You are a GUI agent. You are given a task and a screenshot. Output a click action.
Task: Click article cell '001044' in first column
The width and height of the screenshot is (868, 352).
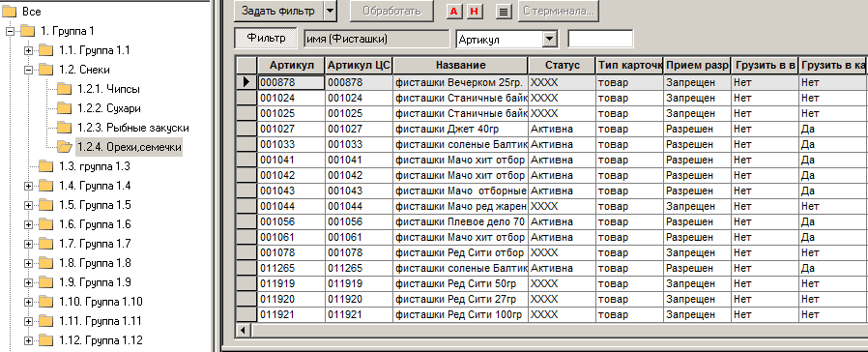[292, 206]
